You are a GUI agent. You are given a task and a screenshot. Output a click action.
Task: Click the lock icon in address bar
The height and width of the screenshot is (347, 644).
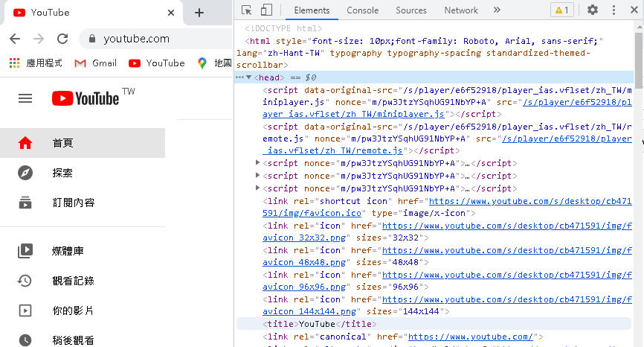92,39
